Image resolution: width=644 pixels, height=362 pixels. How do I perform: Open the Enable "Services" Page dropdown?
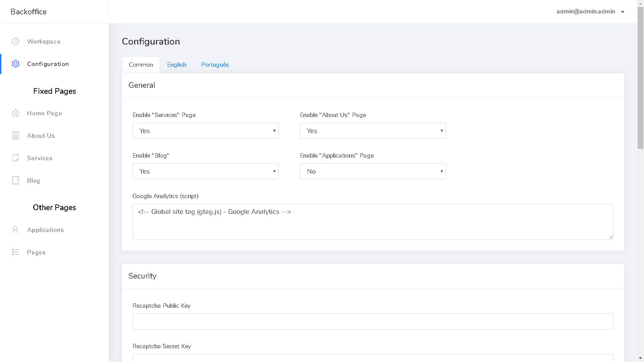[x=205, y=131]
